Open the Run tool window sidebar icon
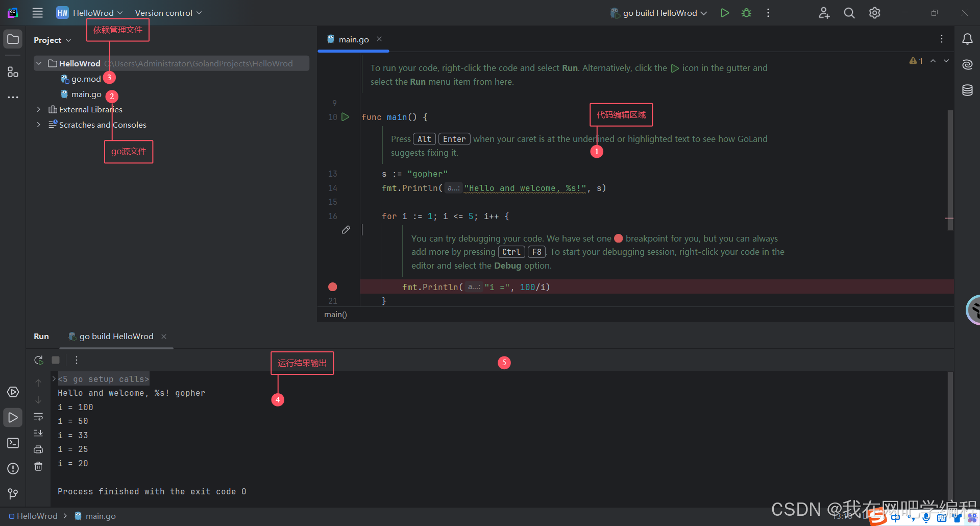 (x=13, y=417)
